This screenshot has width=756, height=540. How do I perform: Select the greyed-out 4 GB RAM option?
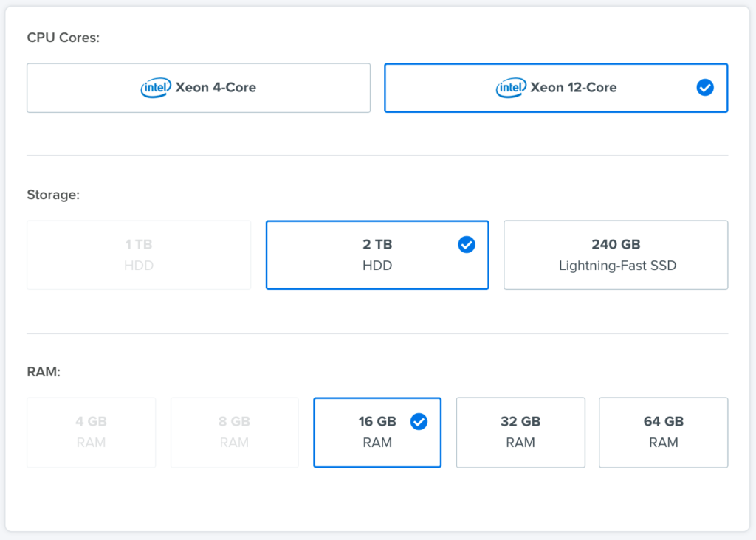coord(91,432)
